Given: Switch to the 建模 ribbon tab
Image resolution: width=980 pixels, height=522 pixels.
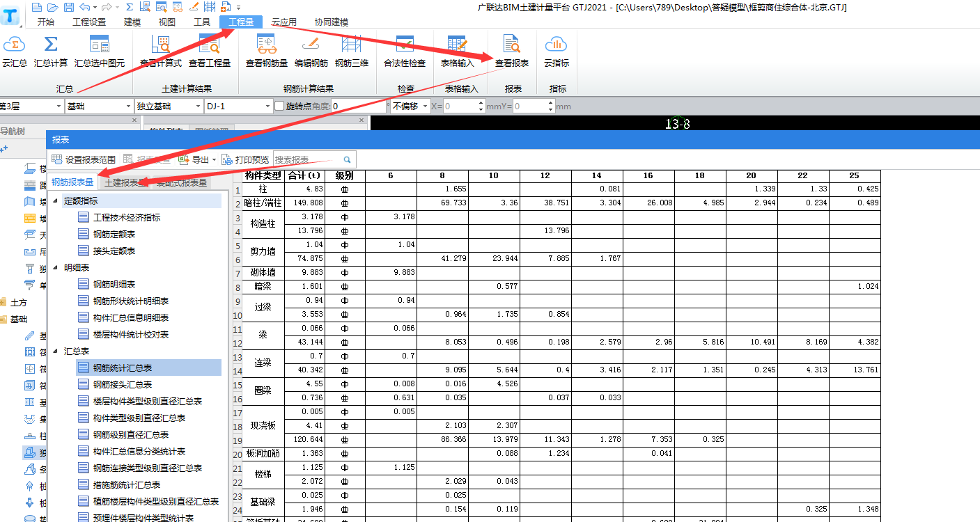Looking at the screenshot, I should tap(132, 22).
